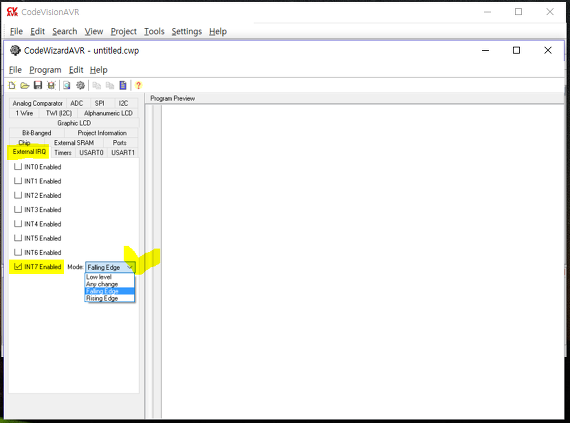The image size is (570, 423).
Task: Switch to the SPI tab
Action: tap(100, 103)
